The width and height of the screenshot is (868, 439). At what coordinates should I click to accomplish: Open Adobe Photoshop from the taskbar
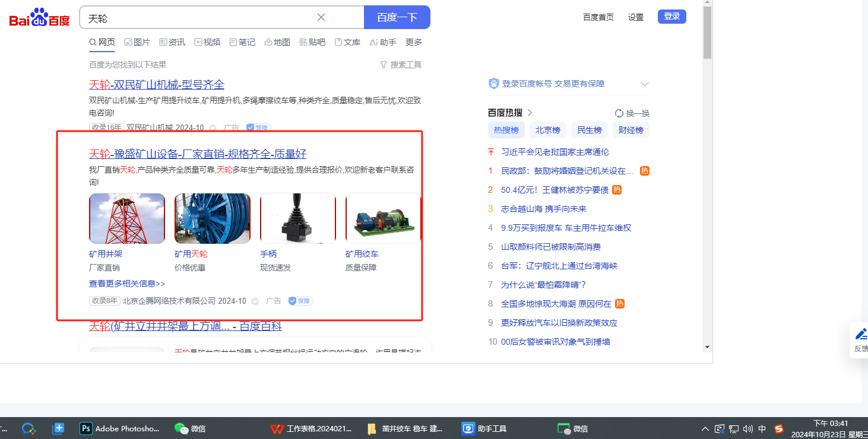pos(121,428)
